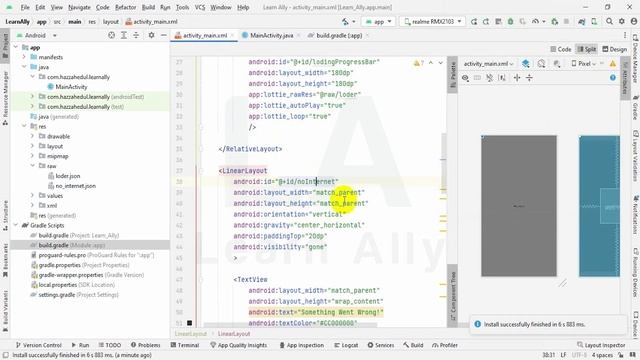
Task: Click the Clear Constraints icon in the design toolbar
Action: pyautogui.click(x=489, y=78)
